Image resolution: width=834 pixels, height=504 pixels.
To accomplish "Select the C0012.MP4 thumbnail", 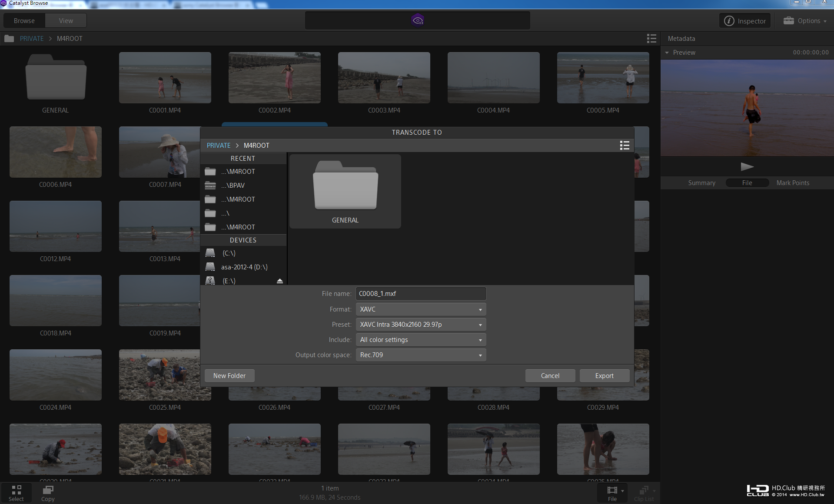I will 56,226.
